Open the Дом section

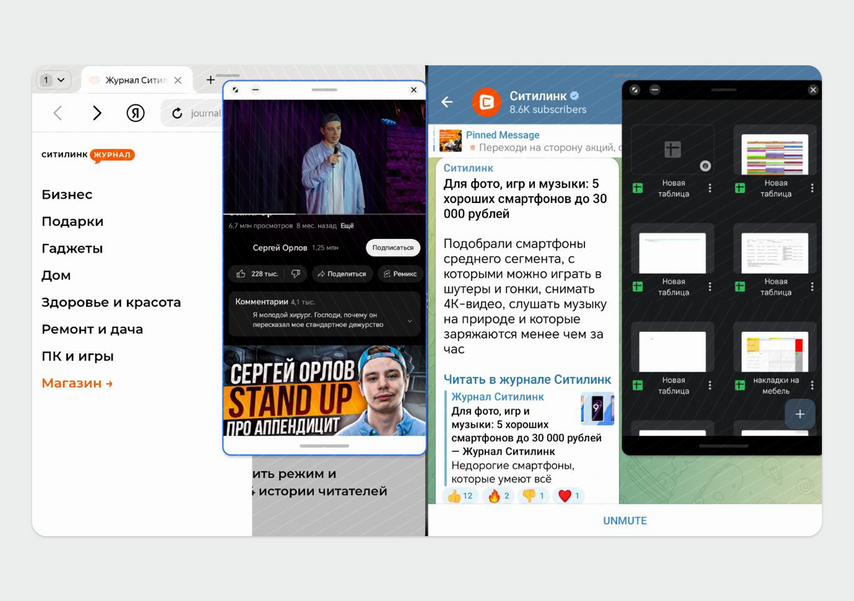click(x=56, y=275)
